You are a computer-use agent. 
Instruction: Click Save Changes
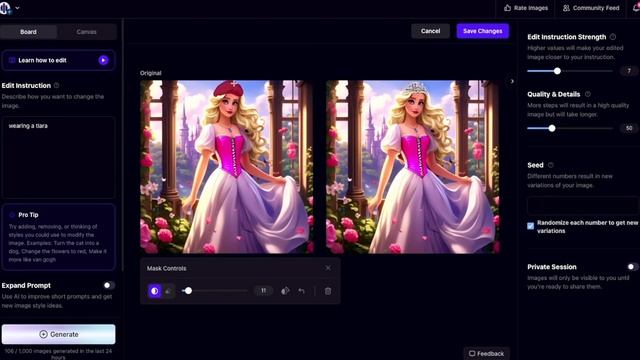pyautogui.click(x=482, y=31)
